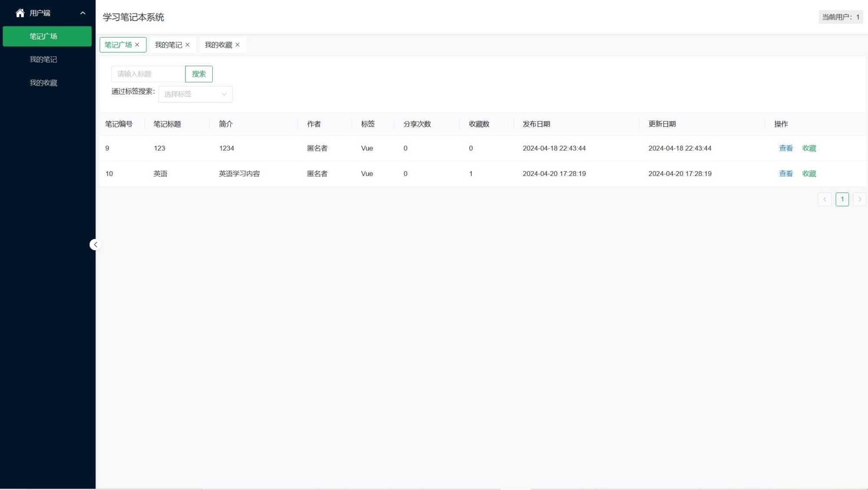
Task: Collapse the sidebar with the round arrow button
Action: pyautogui.click(x=95, y=245)
